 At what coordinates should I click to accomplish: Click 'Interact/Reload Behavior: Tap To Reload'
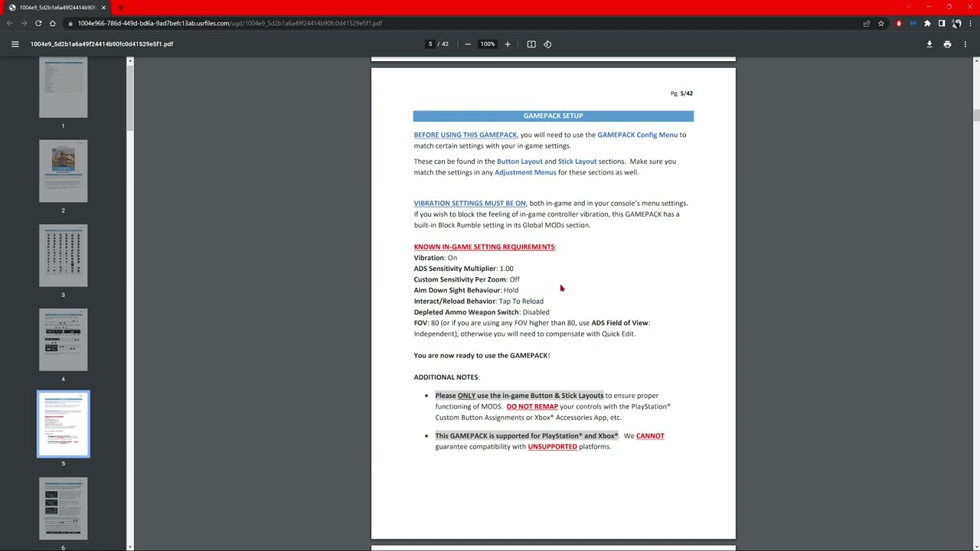(x=479, y=302)
